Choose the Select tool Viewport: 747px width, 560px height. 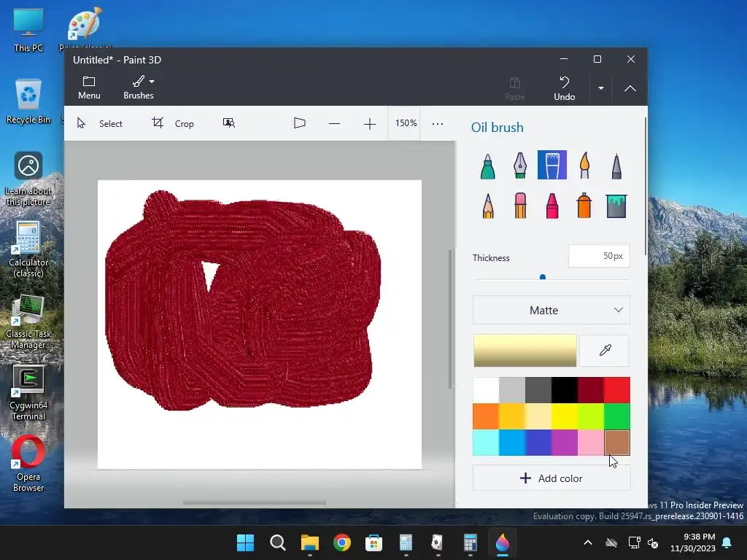click(x=100, y=123)
